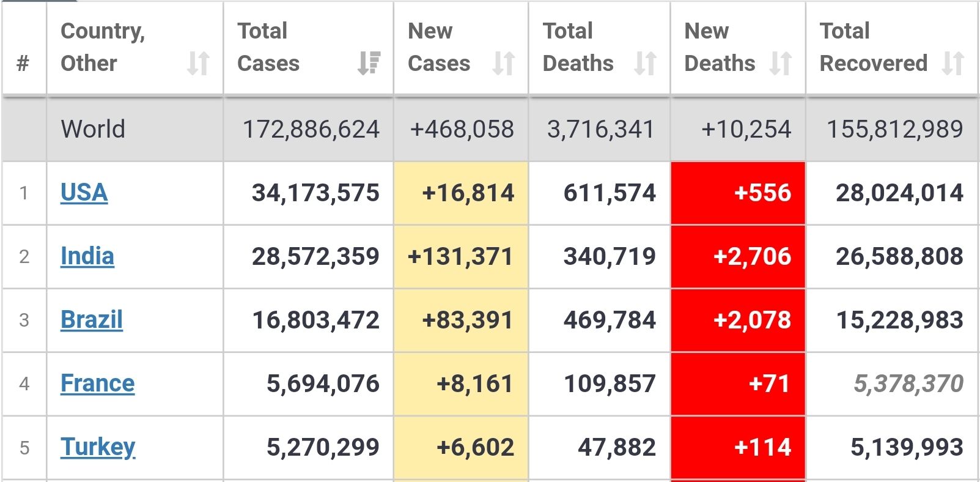This screenshot has height=482, width=980.
Task: Click France italic recovered value 5,378,370
Action: tap(908, 384)
